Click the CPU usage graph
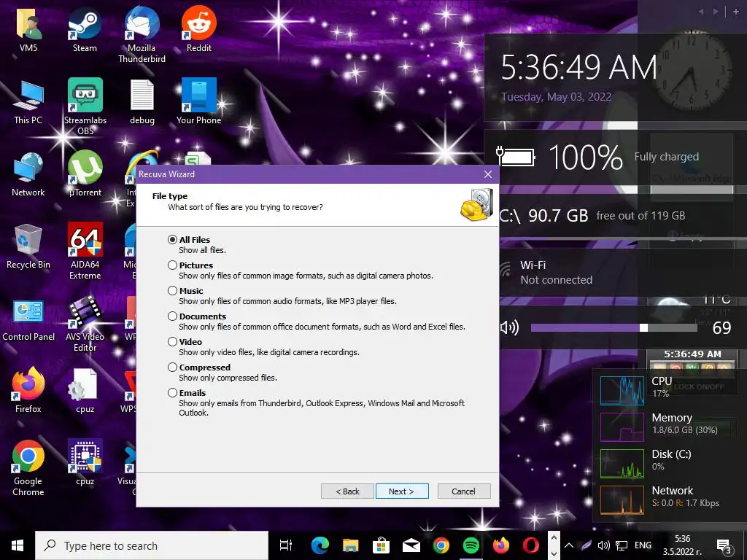 tap(622, 391)
